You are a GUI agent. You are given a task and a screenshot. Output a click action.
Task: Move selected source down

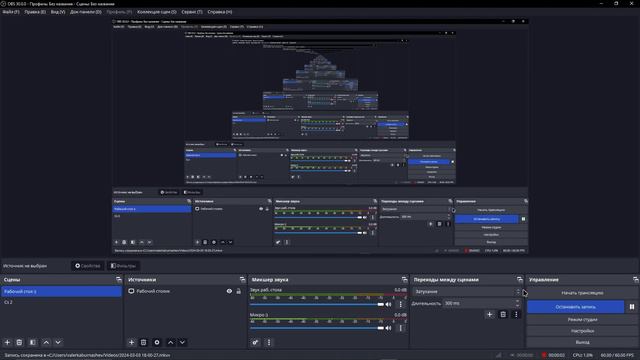[x=182, y=342]
